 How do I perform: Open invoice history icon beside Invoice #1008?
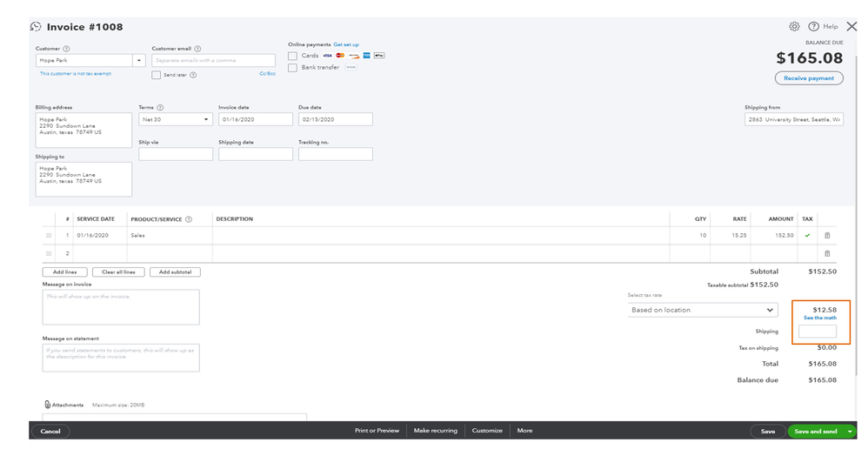pyautogui.click(x=36, y=27)
